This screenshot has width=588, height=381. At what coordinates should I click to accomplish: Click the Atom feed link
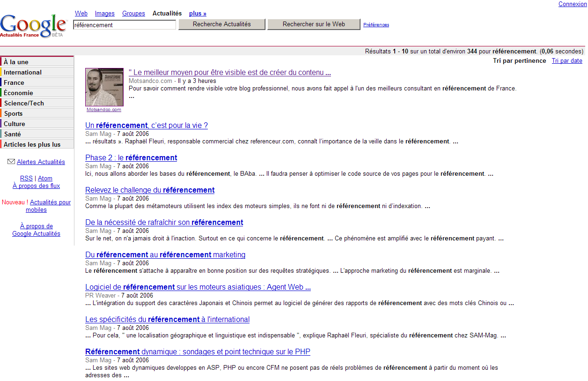pyautogui.click(x=45, y=179)
